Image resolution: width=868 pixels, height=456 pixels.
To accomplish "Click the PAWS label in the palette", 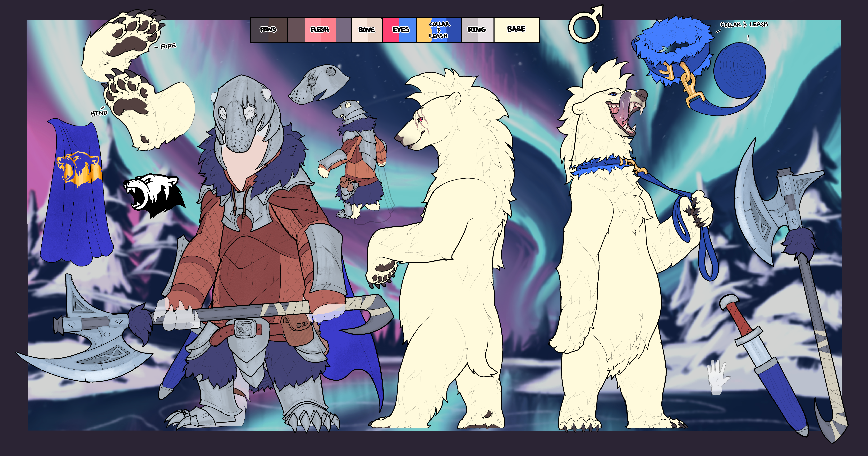I will pos(268,30).
